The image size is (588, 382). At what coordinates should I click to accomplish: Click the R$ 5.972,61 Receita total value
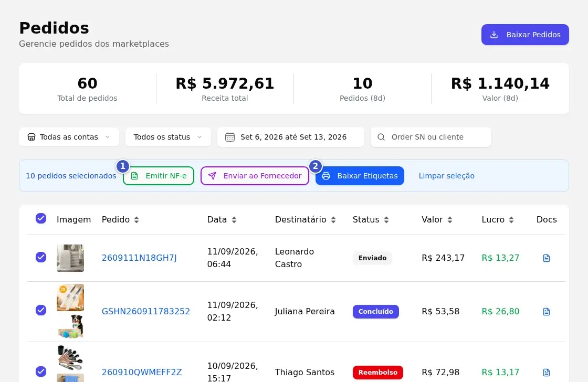coord(225,83)
